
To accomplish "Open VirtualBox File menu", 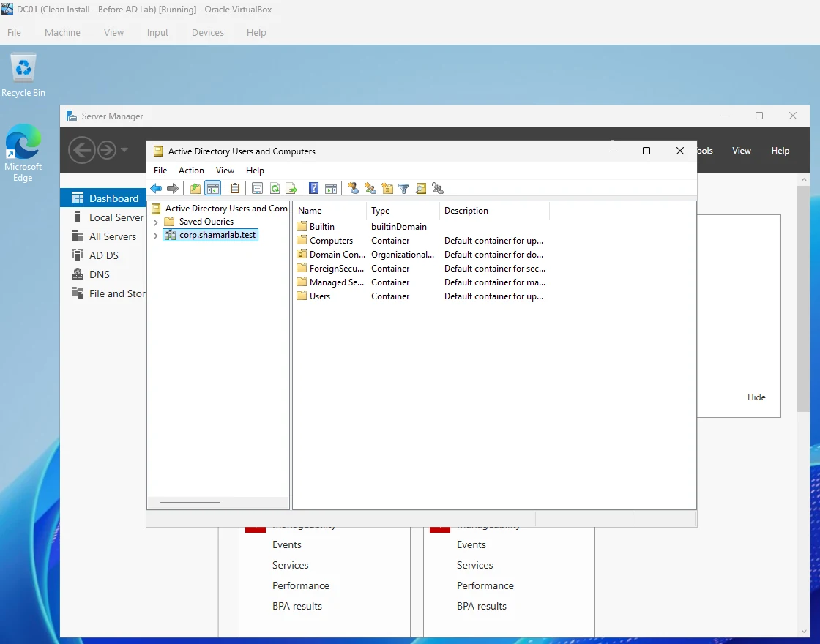I will [14, 32].
